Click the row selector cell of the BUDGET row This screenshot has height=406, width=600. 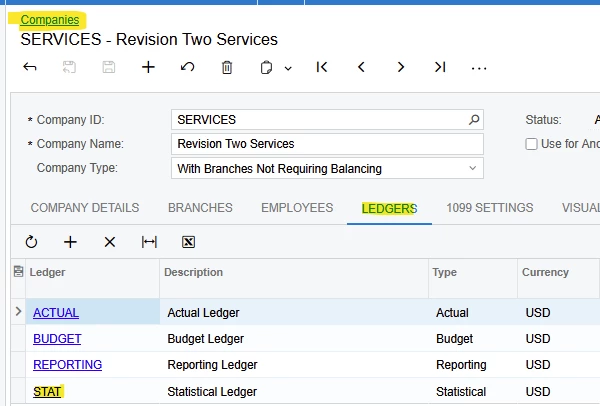(18, 339)
